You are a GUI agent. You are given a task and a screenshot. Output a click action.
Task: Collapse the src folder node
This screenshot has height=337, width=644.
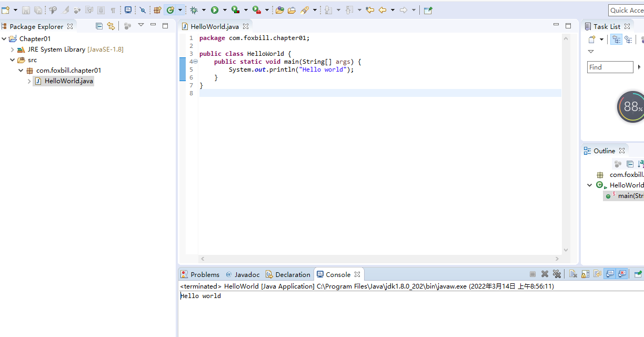coord(13,60)
